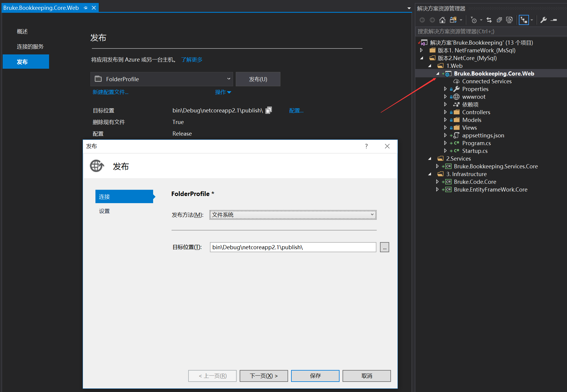Open dropdown arrow beside nesting toggle icon

pos(532,20)
